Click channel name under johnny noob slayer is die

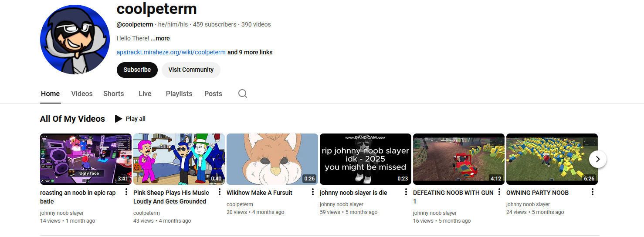point(342,204)
